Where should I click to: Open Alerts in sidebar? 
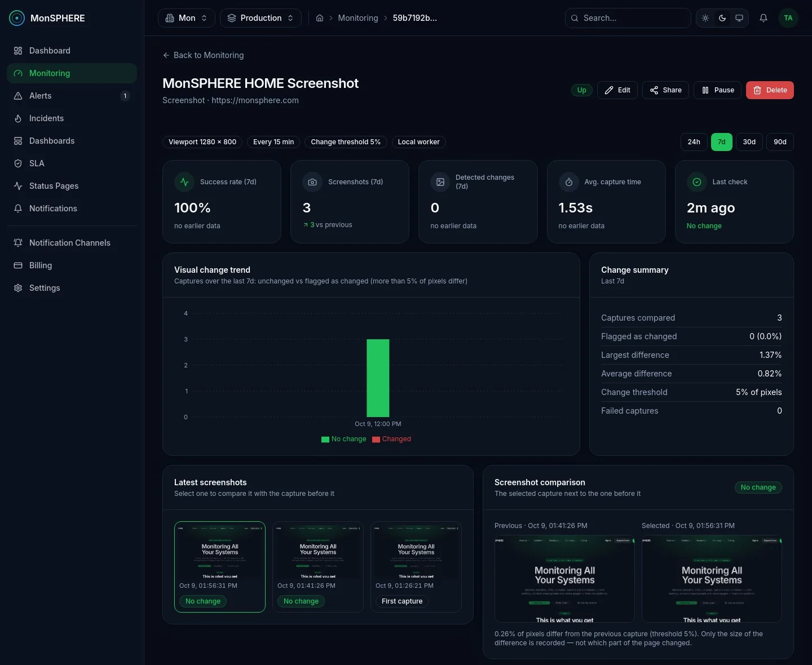click(72, 96)
